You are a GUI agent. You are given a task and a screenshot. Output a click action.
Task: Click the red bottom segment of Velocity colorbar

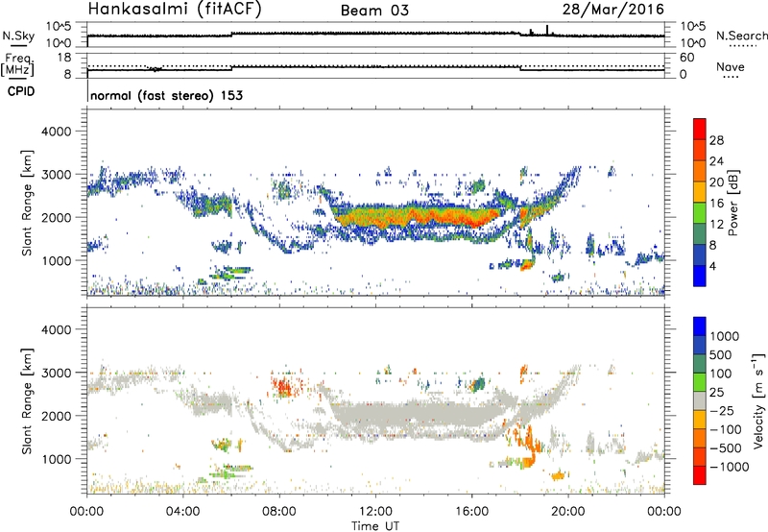click(700, 475)
